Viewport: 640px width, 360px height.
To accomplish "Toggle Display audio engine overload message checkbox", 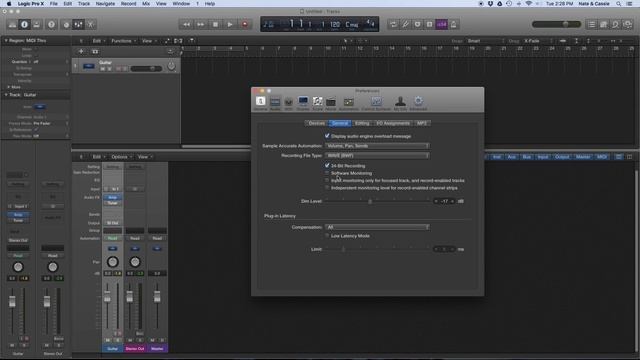I will click(327, 136).
